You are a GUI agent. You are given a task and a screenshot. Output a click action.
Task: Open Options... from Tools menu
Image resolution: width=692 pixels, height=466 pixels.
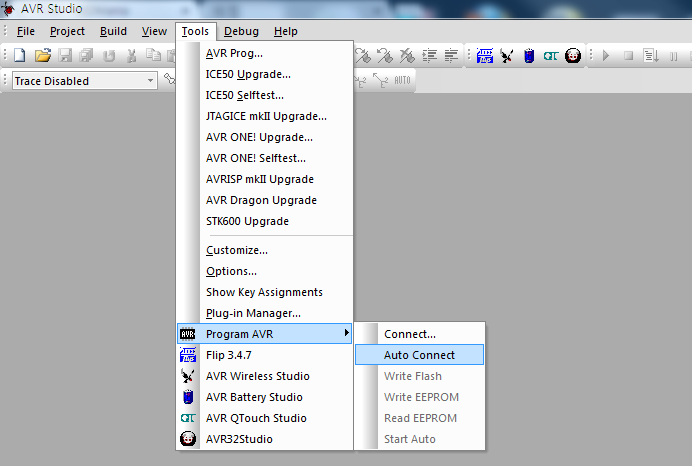[264, 271]
